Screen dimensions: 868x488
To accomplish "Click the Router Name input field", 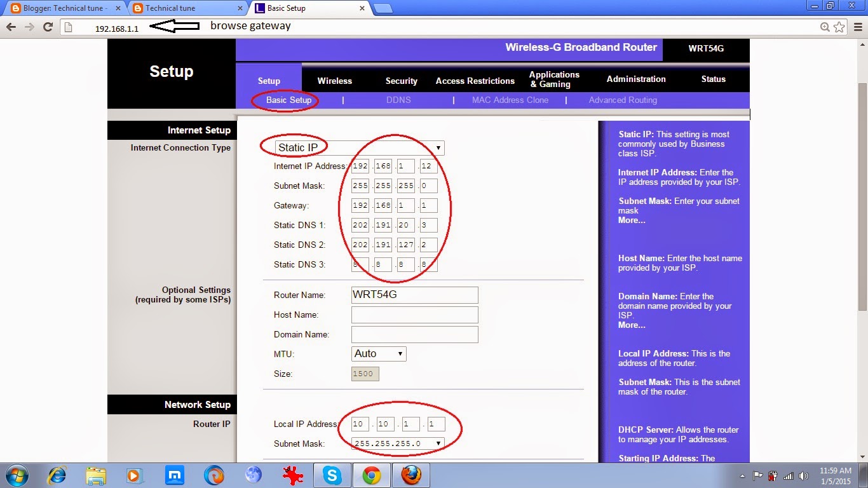I will [x=414, y=295].
